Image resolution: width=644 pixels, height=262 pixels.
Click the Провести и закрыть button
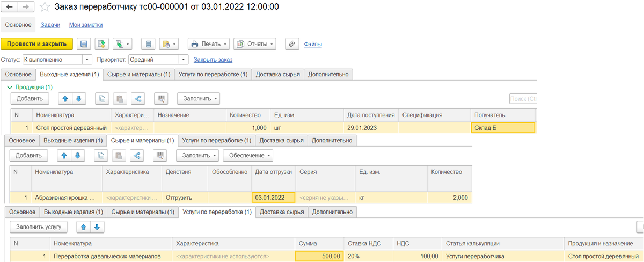(37, 44)
